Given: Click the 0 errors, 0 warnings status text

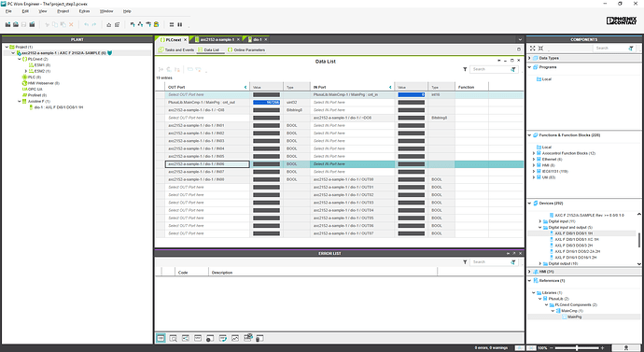Looking at the screenshot, I should (491, 348).
